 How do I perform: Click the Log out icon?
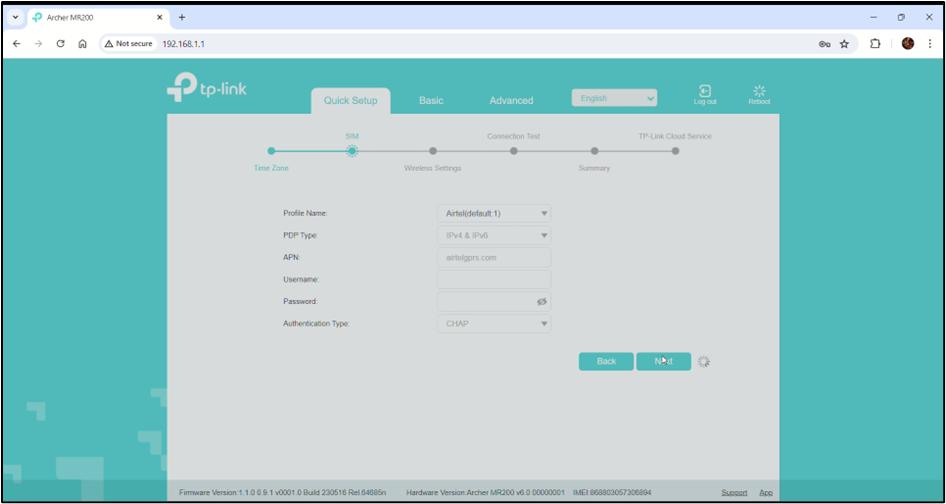(705, 92)
